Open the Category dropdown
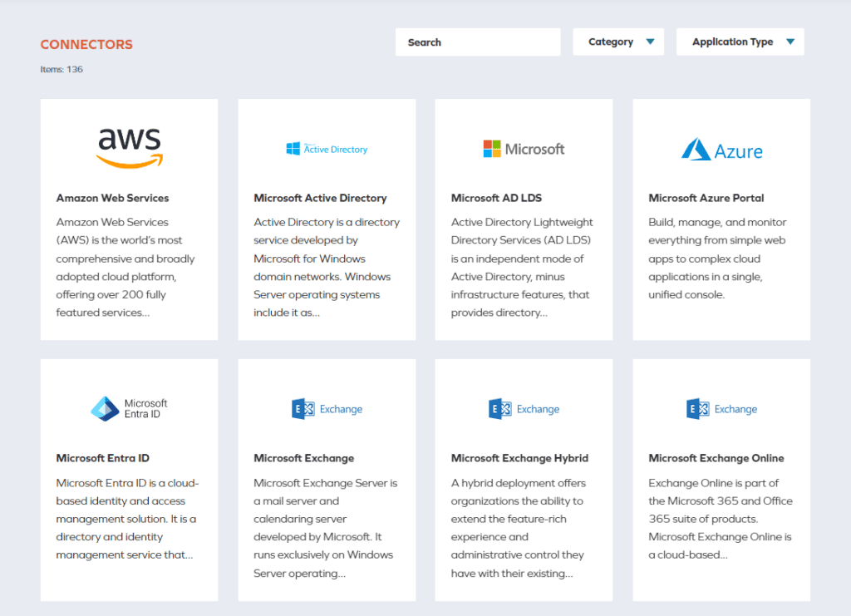The width and height of the screenshot is (851, 616). [x=618, y=42]
